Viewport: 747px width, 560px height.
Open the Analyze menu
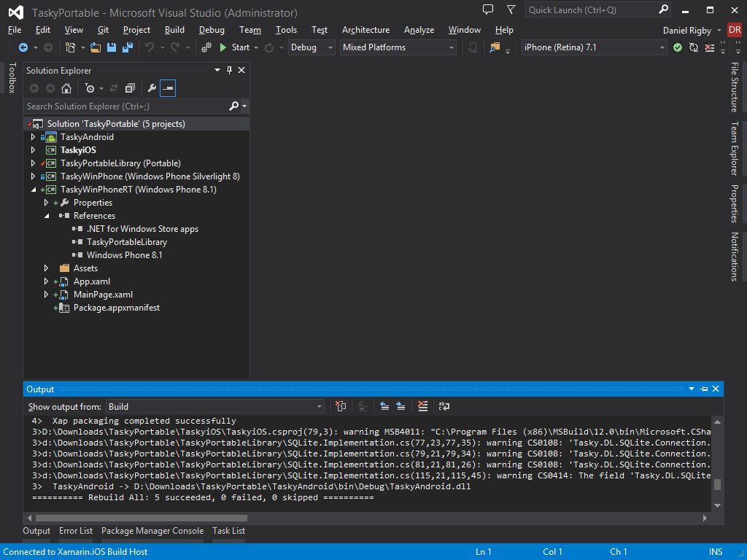[419, 29]
